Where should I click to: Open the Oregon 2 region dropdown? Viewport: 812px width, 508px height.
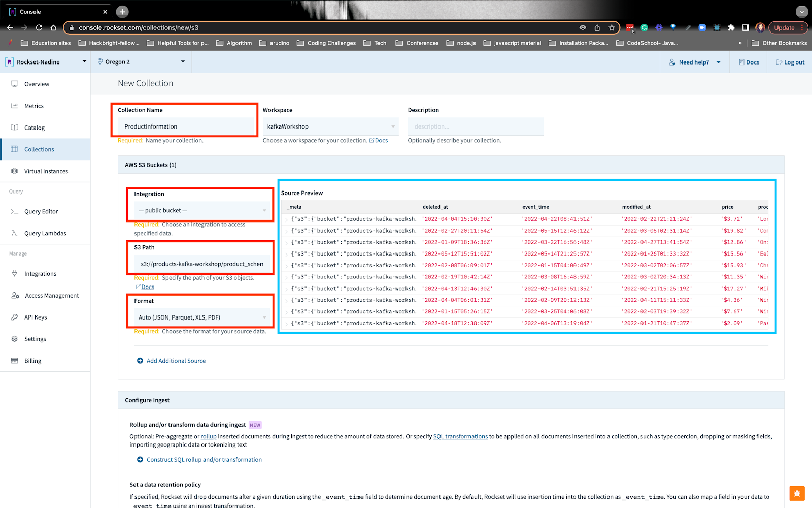pyautogui.click(x=141, y=62)
